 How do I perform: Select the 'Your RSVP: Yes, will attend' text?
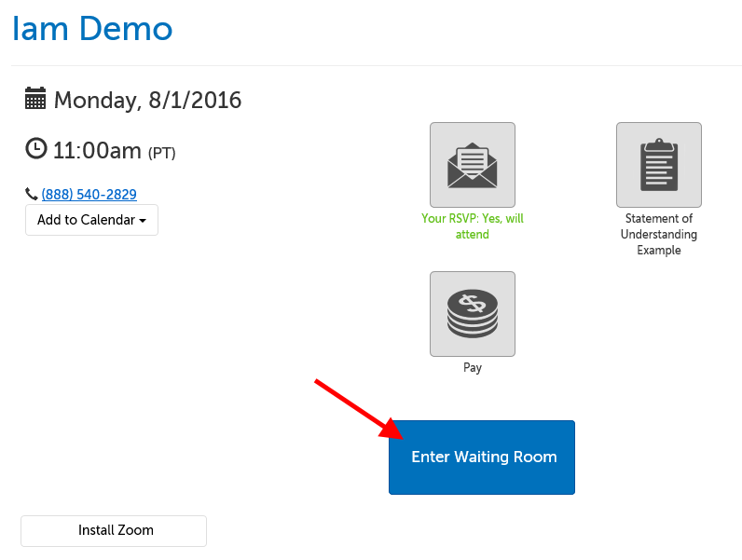coord(472,227)
